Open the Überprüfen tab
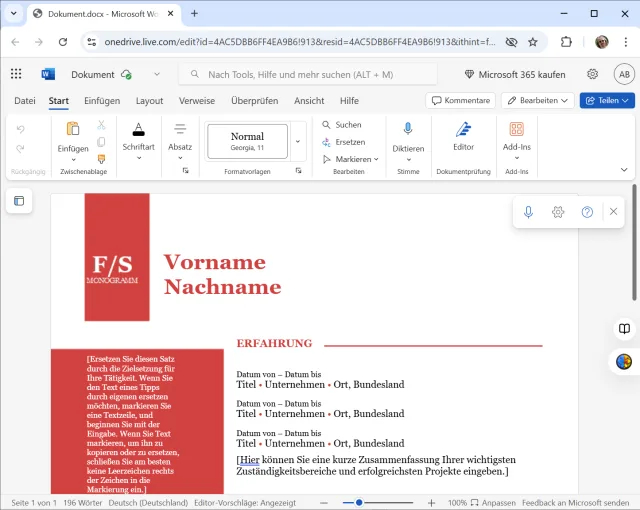 255,101
